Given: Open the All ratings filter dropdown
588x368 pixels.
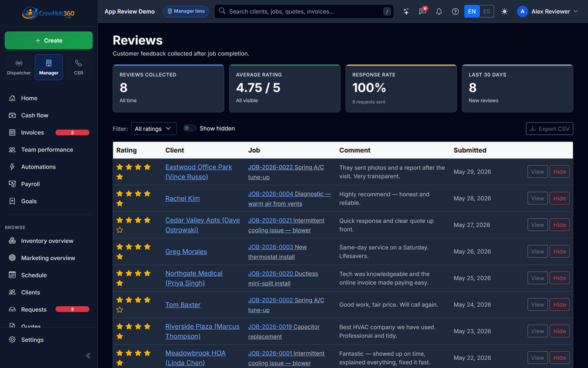Looking at the screenshot, I should tap(153, 129).
